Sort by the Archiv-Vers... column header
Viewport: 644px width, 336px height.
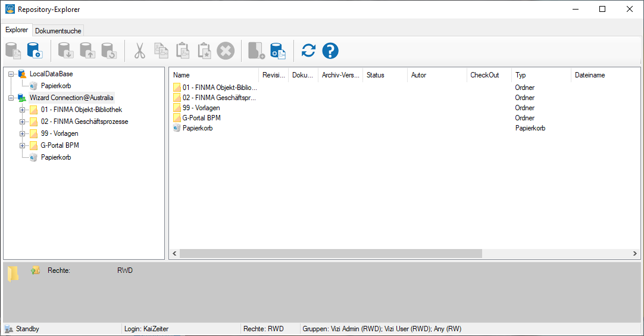pyautogui.click(x=340, y=75)
